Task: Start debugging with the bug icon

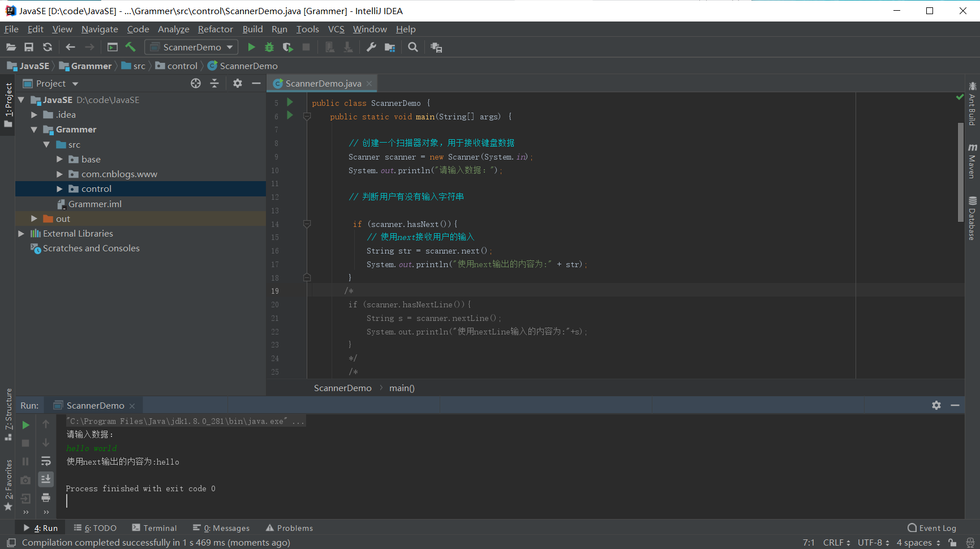Action: pyautogui.click(x=269, y=48)
